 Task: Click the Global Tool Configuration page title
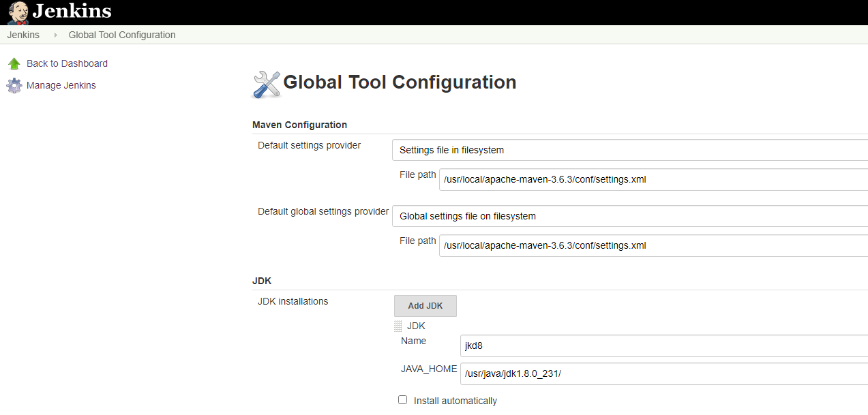click(400, 82)
